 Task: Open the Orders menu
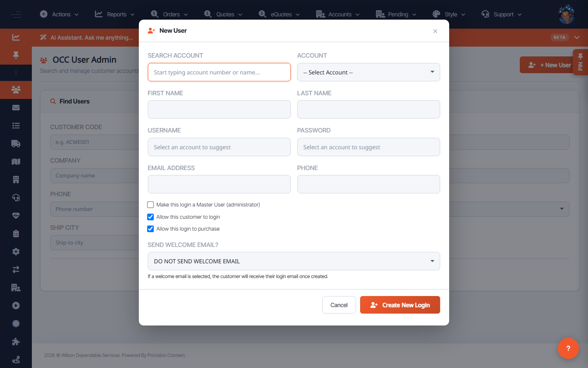(169, 14)
